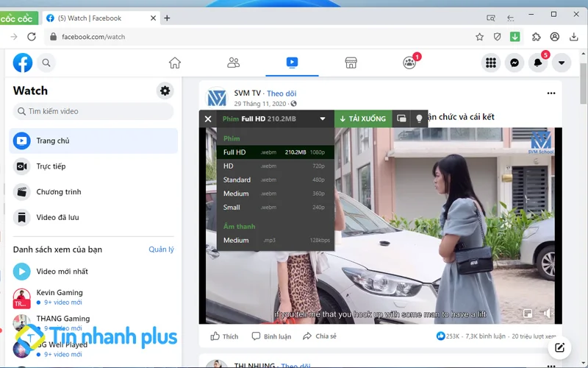Click the TẢI XUỐNG download button
This screenshot has width=588, height=368.
pos(363,118)
